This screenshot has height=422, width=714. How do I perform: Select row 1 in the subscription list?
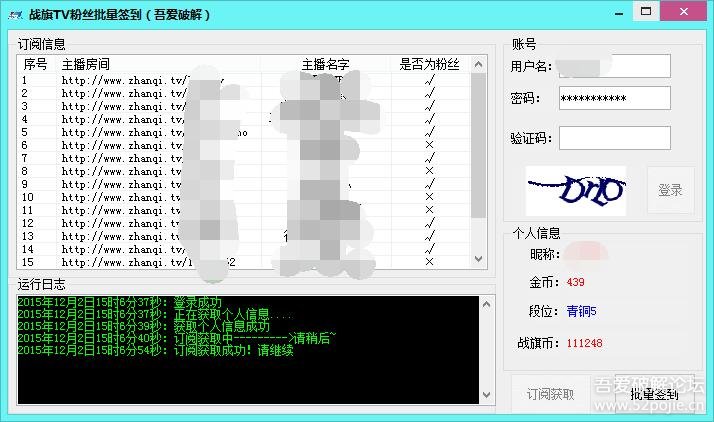tap(244, 81)
